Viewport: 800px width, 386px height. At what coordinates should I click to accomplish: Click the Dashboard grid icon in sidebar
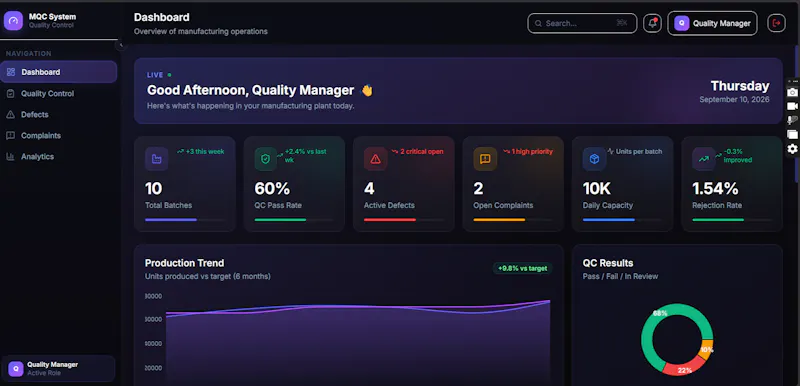click(x=10, y=72)
